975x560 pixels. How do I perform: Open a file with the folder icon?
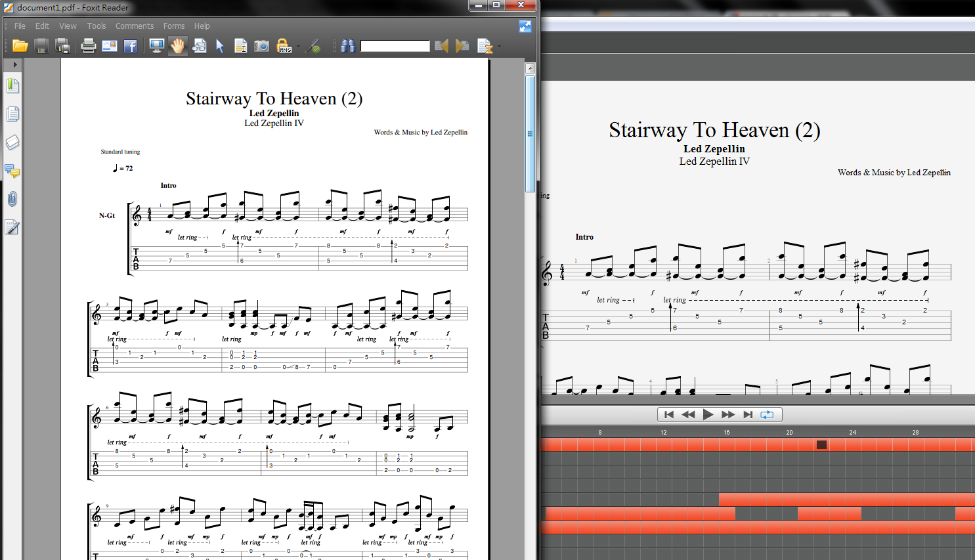coord(20,46)
